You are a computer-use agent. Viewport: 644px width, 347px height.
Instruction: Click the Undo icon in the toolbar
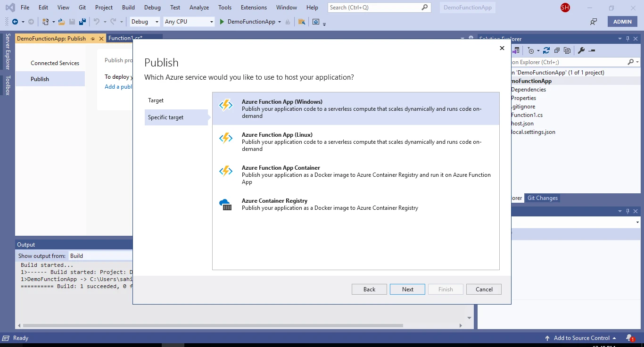click(x=97, y=22)
